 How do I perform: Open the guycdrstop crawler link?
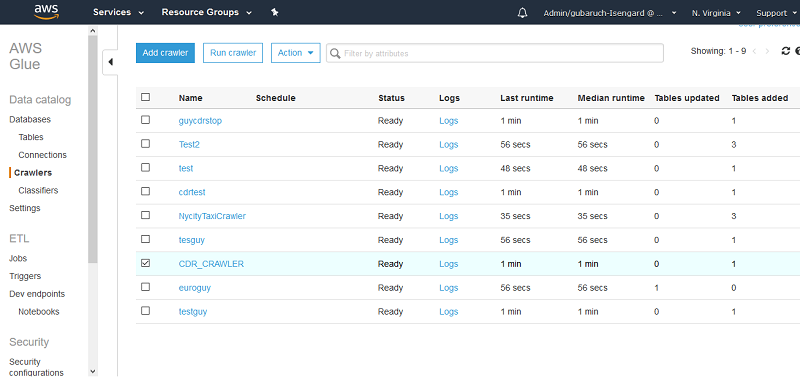pyautogui.click(x=201, y=121)
